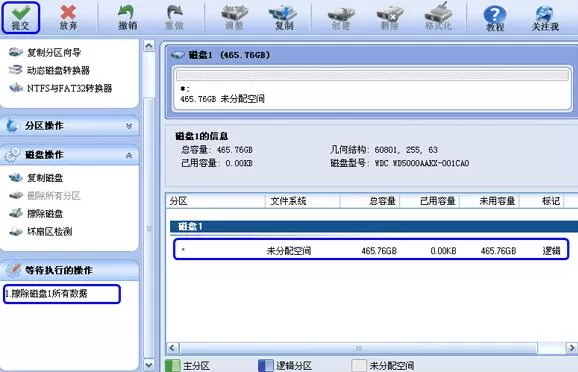Viewport: 578px width, 372px height.
Task: Click the 磁盘操作 panel header
Action: click(70, 155)
